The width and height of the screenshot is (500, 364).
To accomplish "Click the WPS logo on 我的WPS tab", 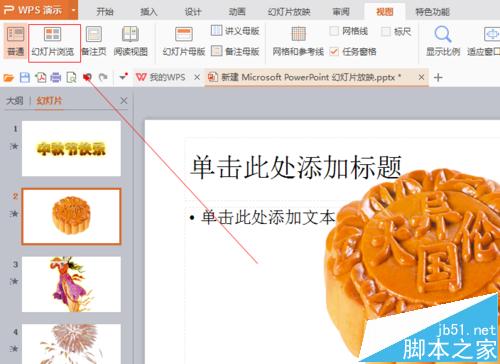I will click(141, 77).
